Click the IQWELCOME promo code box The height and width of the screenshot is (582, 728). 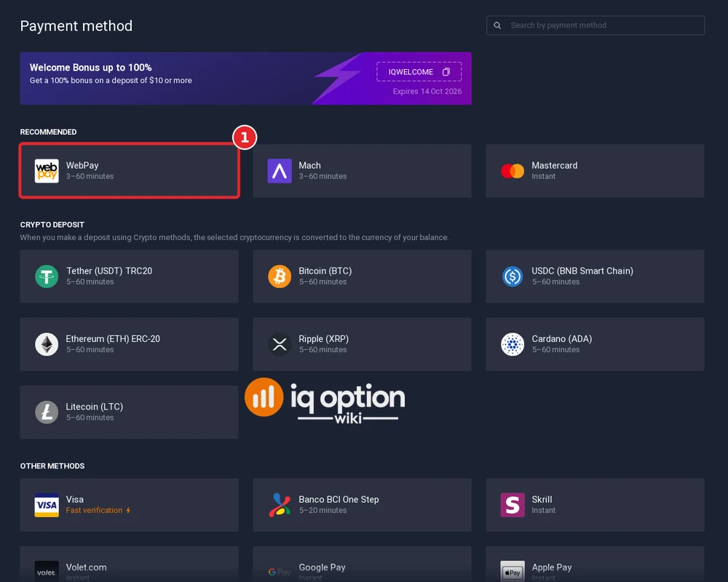click(x=419, y=71)
